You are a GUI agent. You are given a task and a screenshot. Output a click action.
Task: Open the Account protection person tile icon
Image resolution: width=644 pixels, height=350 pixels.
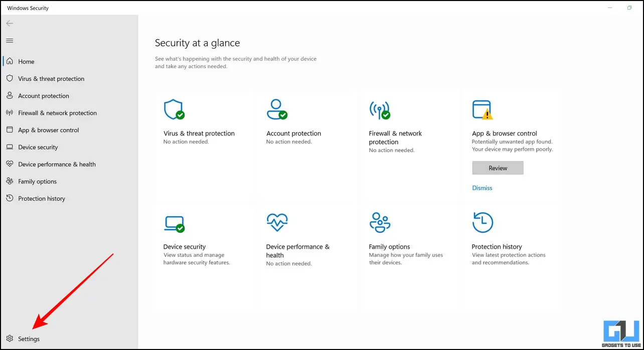[277, 109]
